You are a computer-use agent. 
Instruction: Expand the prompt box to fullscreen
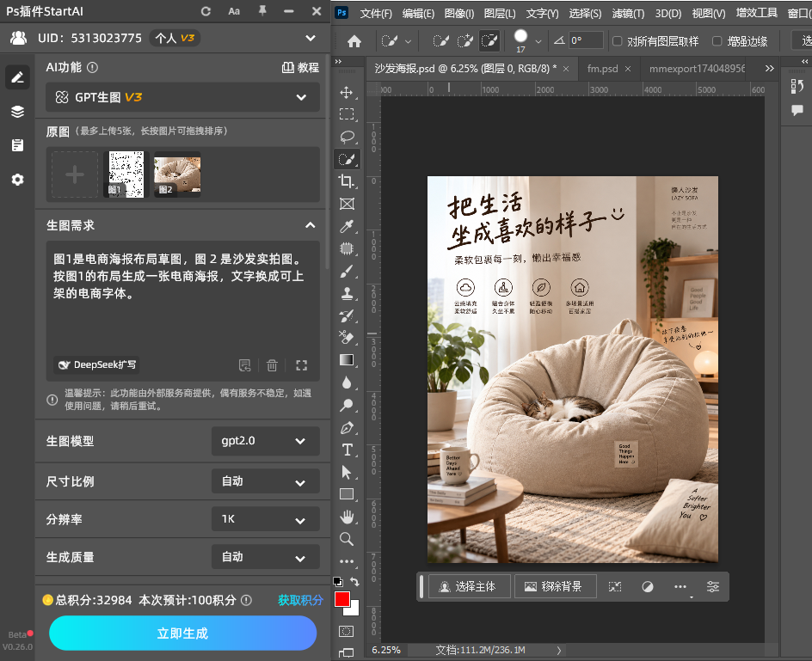[x=301, y=365]
